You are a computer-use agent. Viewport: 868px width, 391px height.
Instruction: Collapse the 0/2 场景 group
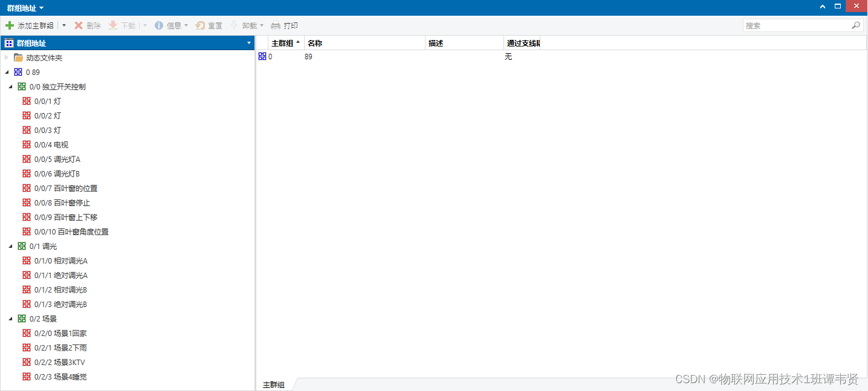click(x=10, y=318)
